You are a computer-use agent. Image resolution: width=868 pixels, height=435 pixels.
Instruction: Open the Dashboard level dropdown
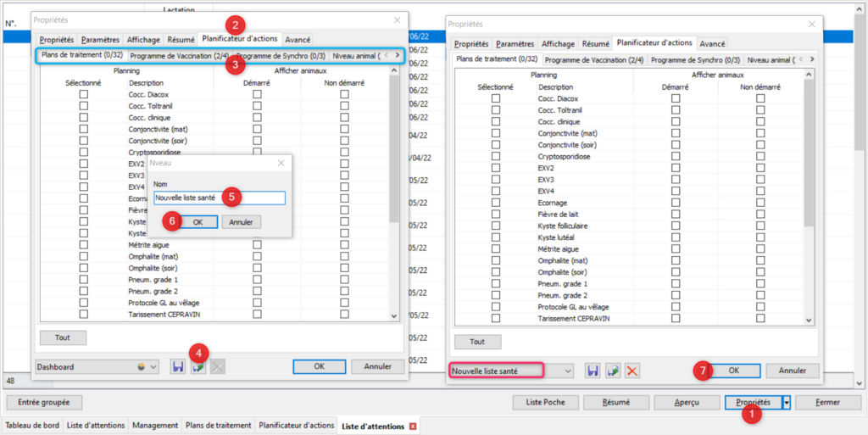153,367
